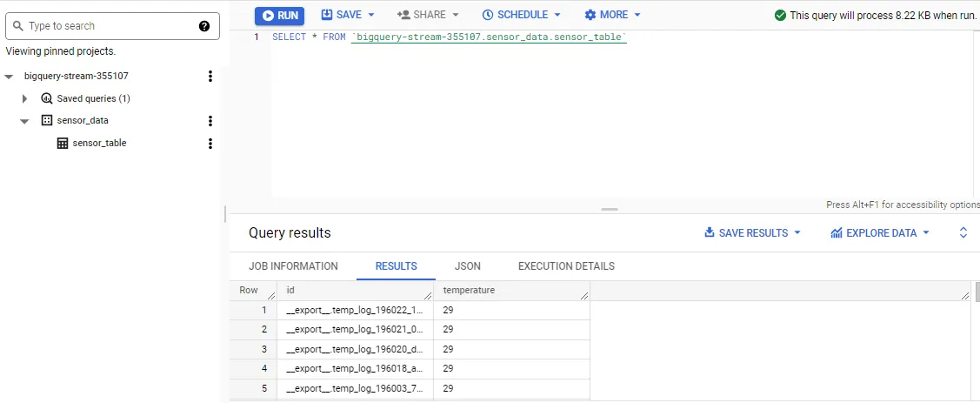This screenshot has height=403, width=980.
Task: Click the SCHEDULE clock icon
Action: (x=488, y=15)
